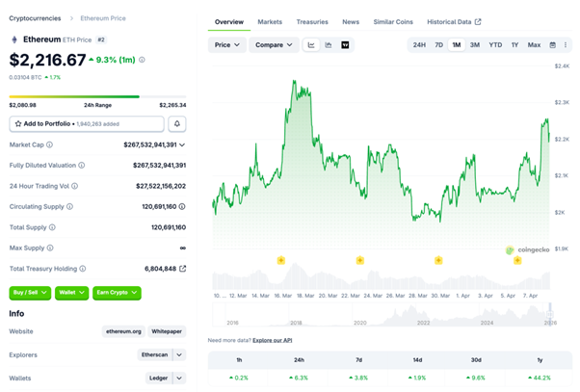Screen dimensions: 580x392
Task: Open chart more options menu
Action: coord(566,45)
